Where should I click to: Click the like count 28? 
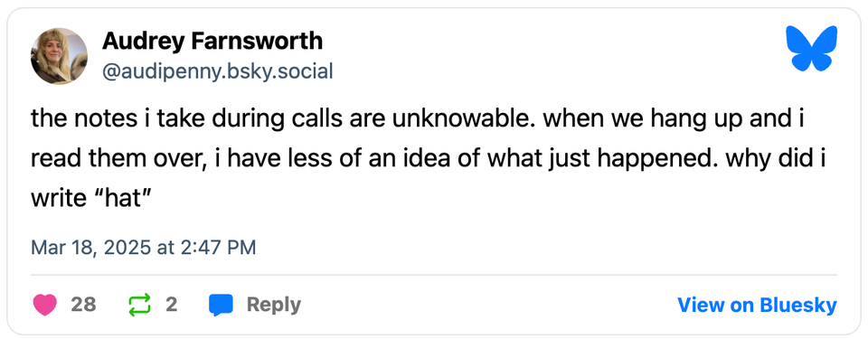83,305
